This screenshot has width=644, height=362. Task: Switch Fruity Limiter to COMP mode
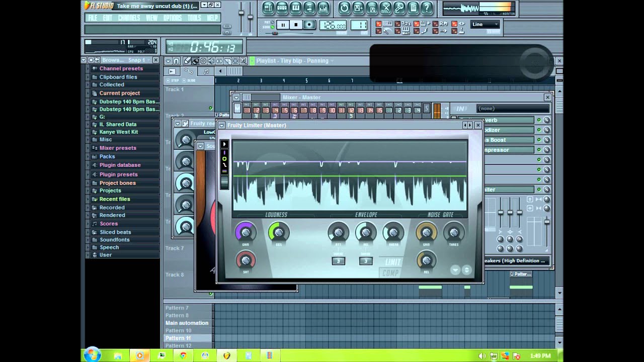390,273
